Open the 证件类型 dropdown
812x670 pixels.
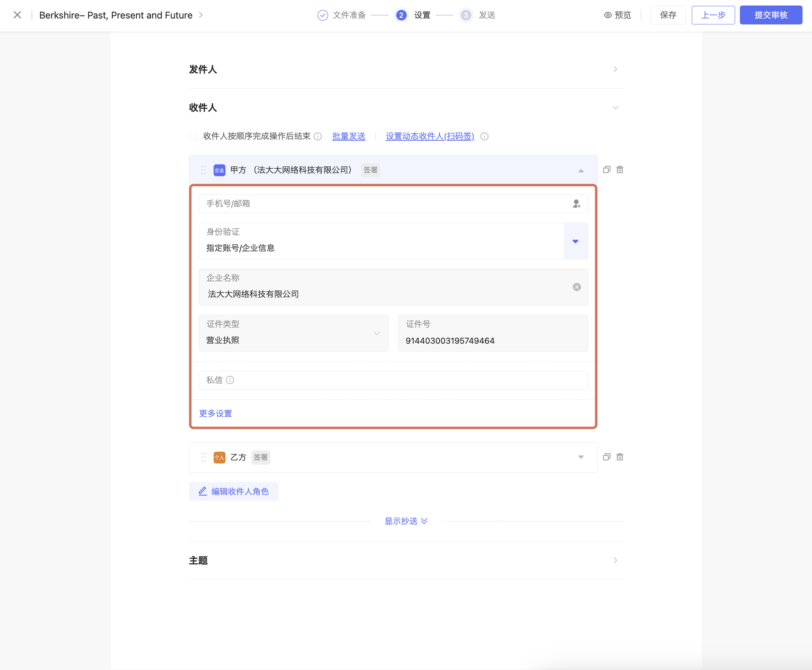click(376, 333)
